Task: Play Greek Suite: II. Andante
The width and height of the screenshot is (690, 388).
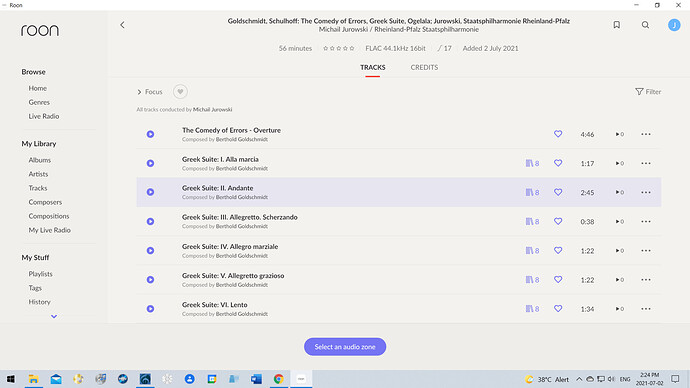Action: coord(150,192)
